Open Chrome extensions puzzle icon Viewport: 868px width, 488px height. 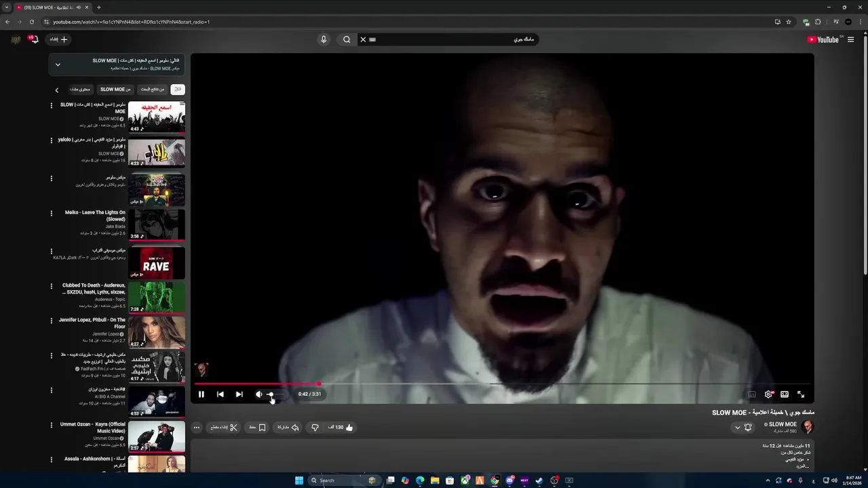tap(818, 22)
